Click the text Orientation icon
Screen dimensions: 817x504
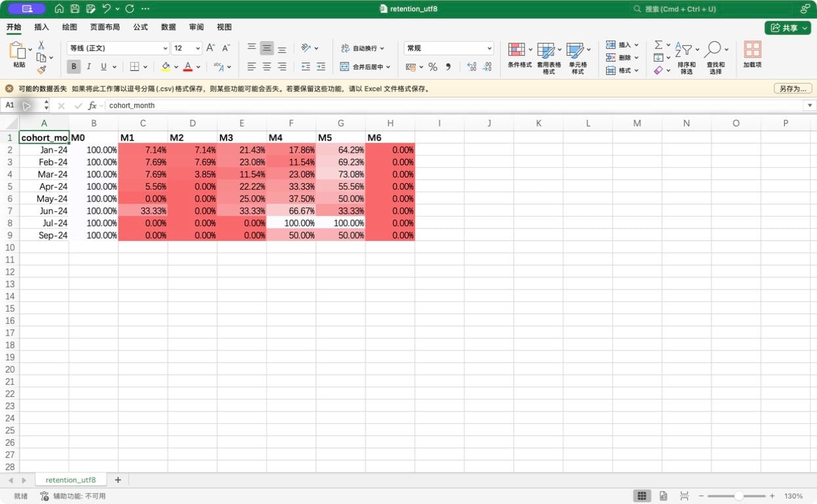(x=306, y=48)
